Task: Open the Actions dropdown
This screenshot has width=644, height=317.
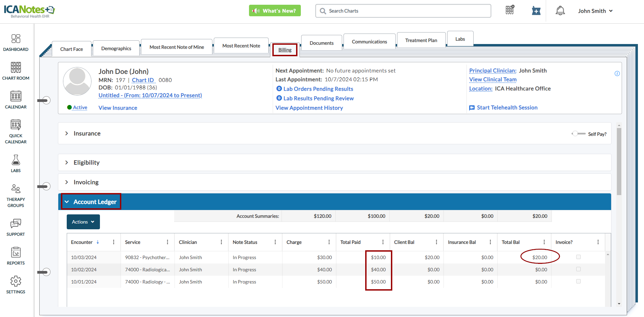Action: pyautogui.click(x=83, y=222)
